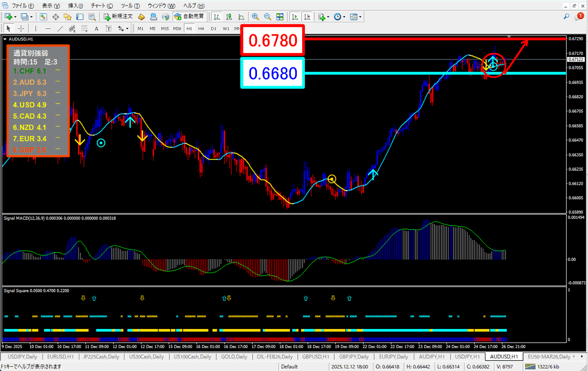588x371 pixels.
Task: Click the tile windows icon
Action: [x=280, y=17]
